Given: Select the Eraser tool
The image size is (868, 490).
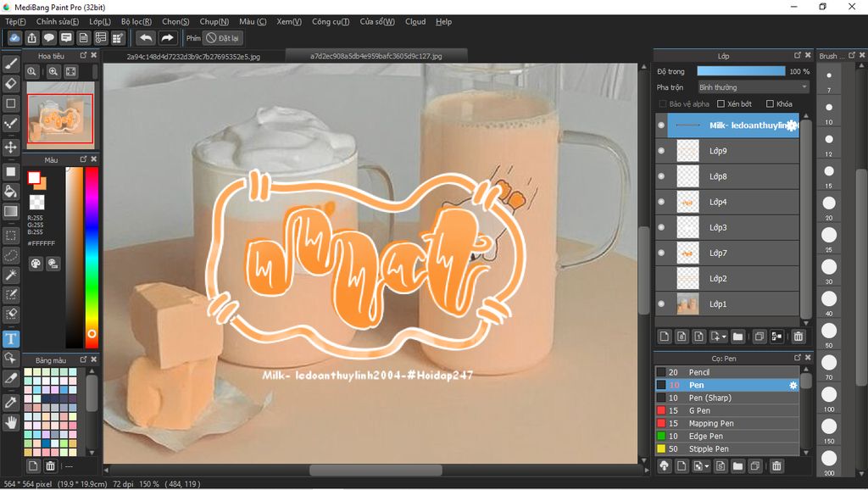Looking at the screenshot, I should [x=10, y=84].
